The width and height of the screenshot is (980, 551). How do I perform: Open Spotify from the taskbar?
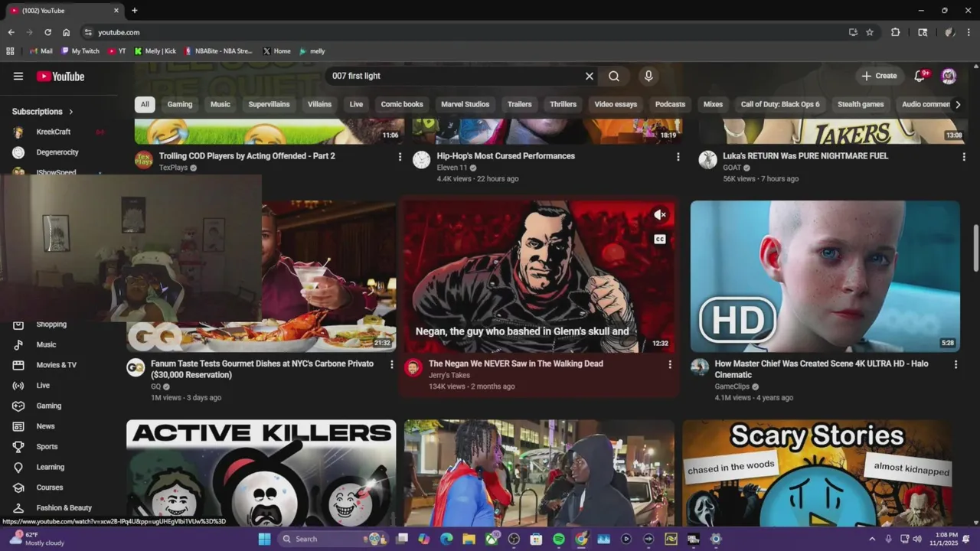click(559, 539)
